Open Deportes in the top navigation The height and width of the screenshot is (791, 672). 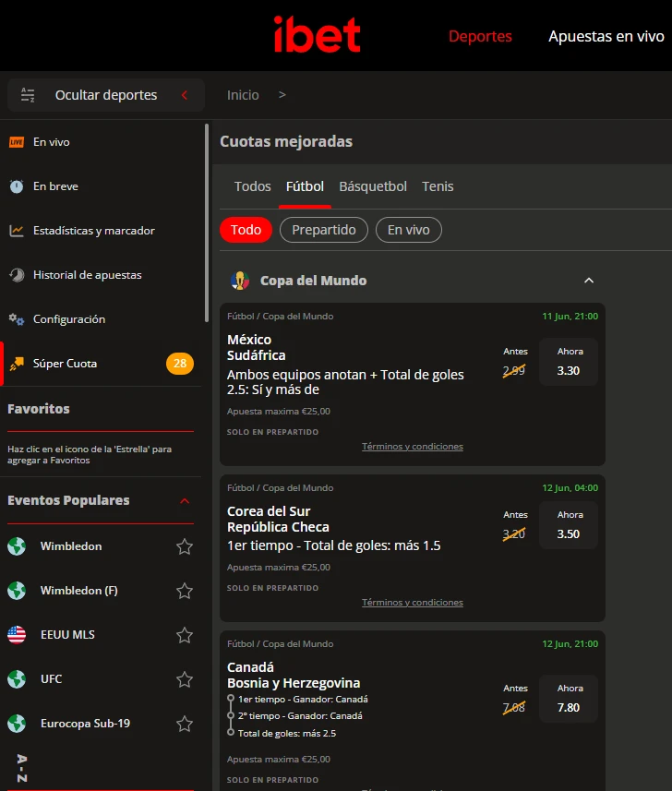(480, 36)
